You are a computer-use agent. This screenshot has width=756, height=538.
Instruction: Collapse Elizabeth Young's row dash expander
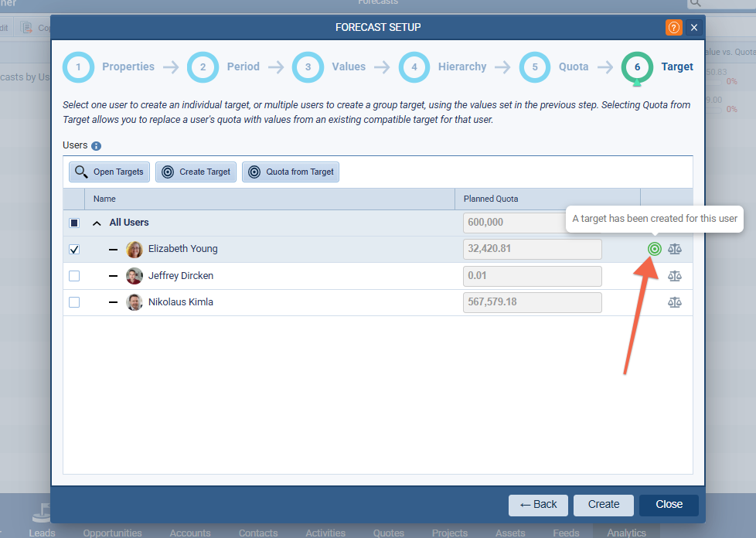[x=114, y=250]
